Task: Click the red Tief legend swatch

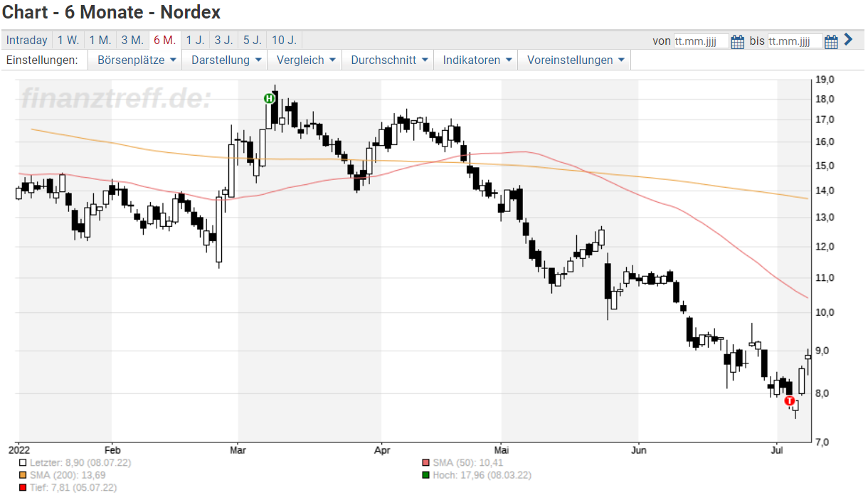Action: 23,488
